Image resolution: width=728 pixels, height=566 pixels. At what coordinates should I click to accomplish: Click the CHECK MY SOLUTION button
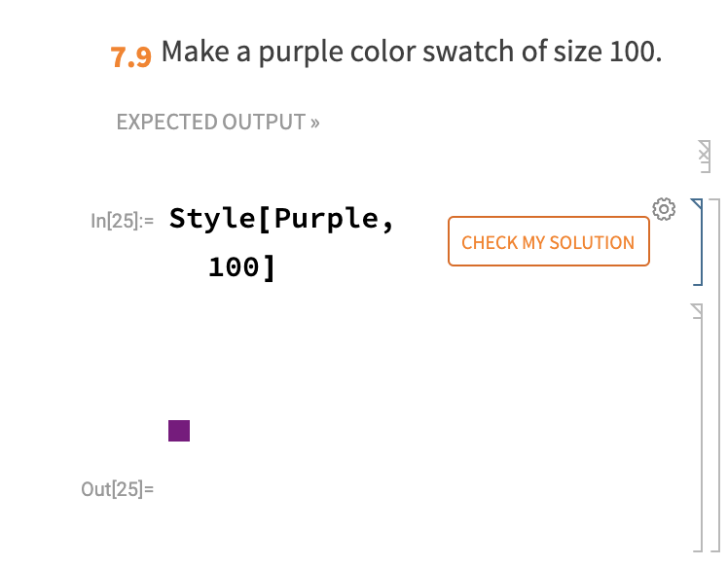(x=548, y=241)
